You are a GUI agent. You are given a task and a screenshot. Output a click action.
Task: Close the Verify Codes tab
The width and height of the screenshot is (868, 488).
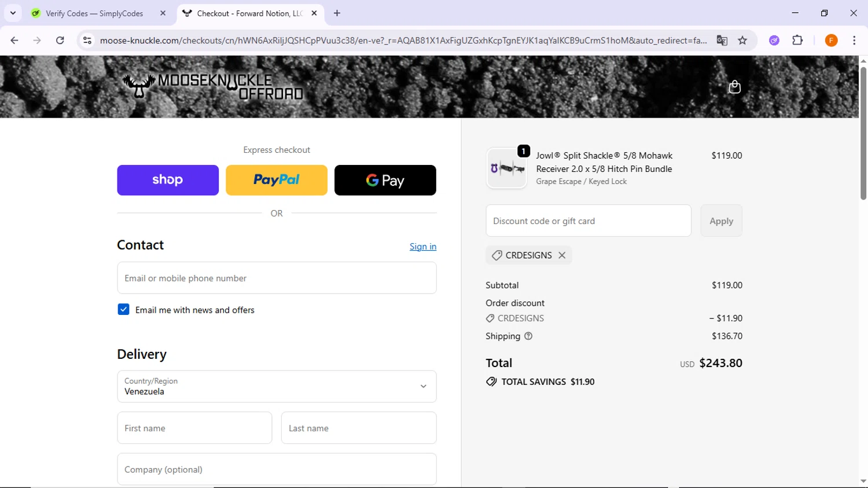click(x=163, y=13)
